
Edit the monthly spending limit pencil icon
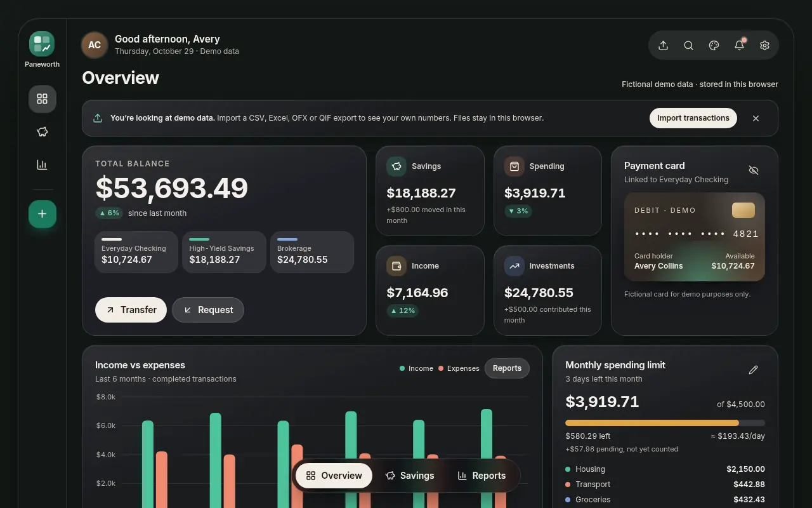click(x=754, y=370)
